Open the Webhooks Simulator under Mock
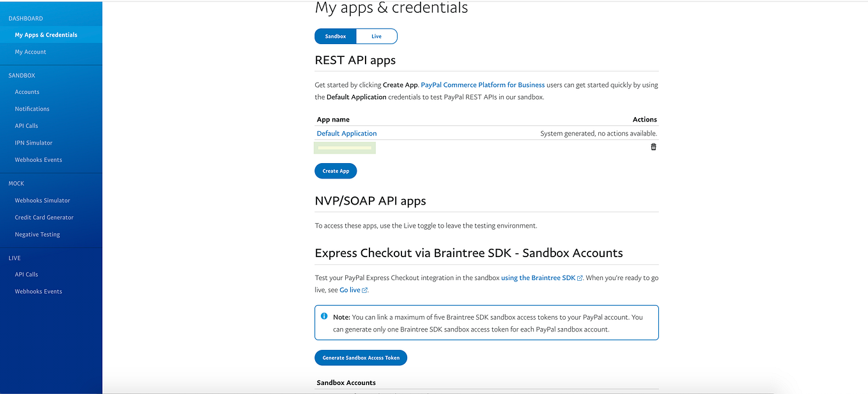The image size is (868, 394). pos(42,200)
